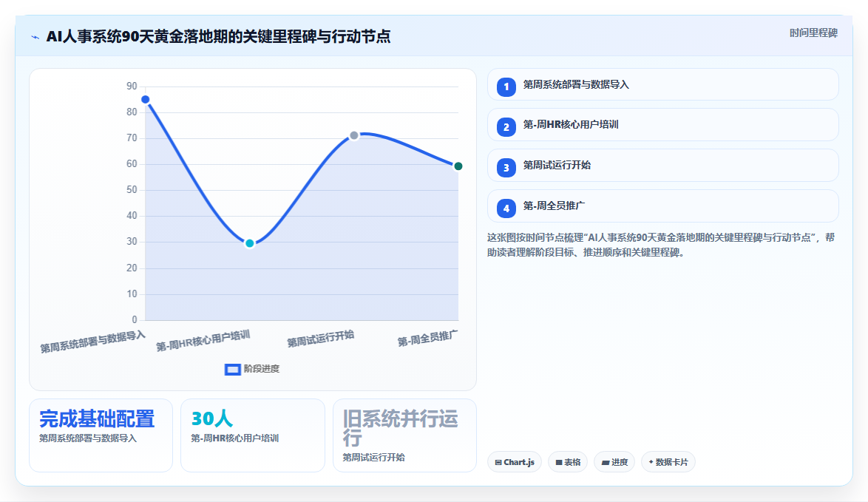868x502 pixels.
Task: Click the 进度 tag
Action: pos(614,462)
